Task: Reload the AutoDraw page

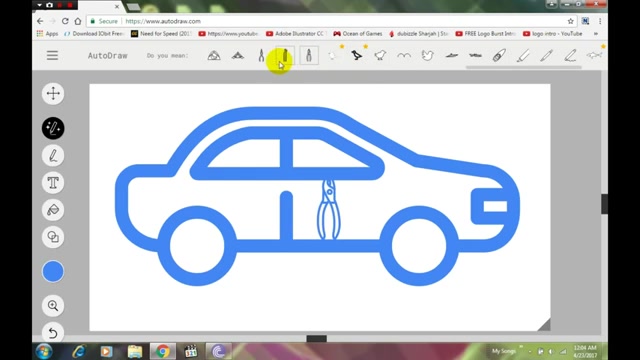Action: pyautogui.click(x=65, y=21)
